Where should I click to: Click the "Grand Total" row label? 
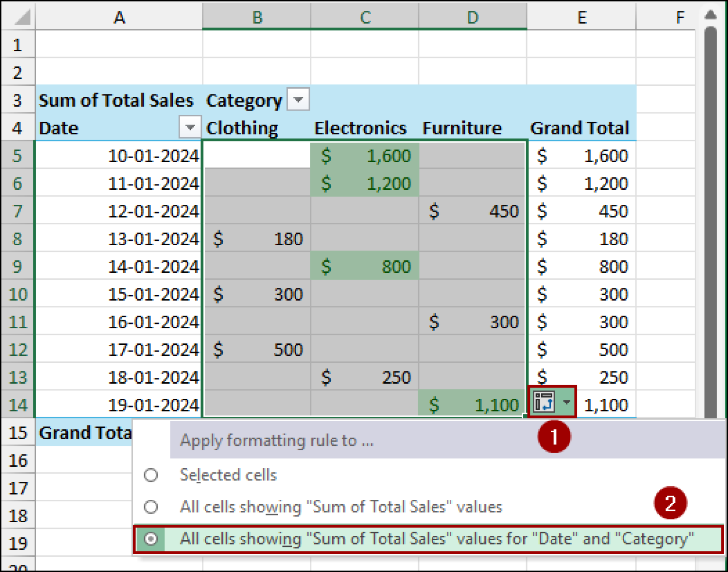(x=84, y=432)
